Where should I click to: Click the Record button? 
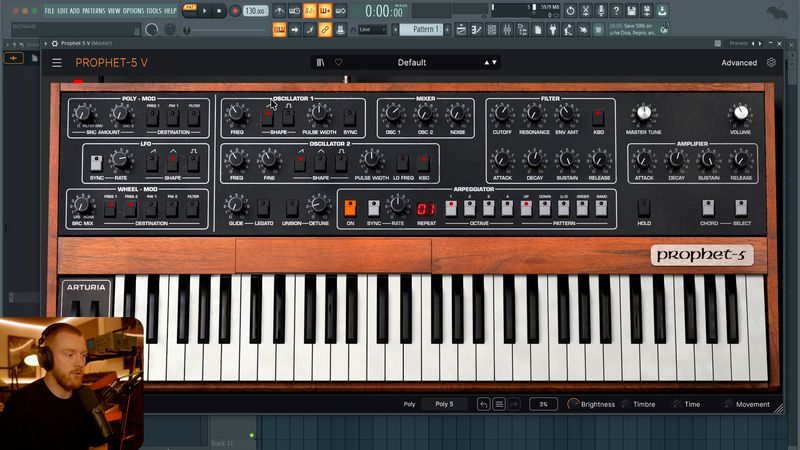tap(235, 11)
